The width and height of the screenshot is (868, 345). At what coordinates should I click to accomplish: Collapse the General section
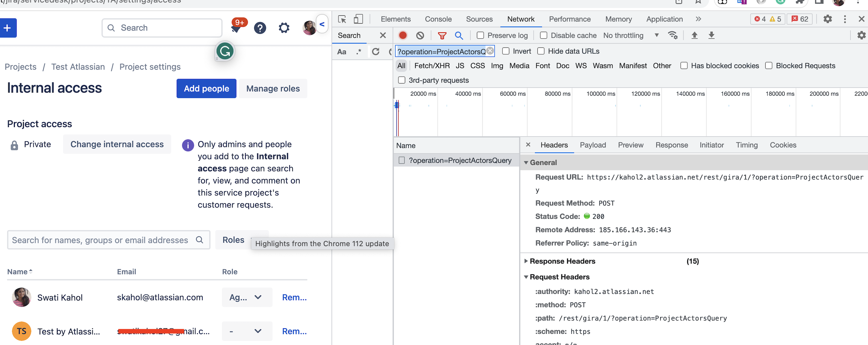click(526, 163)
